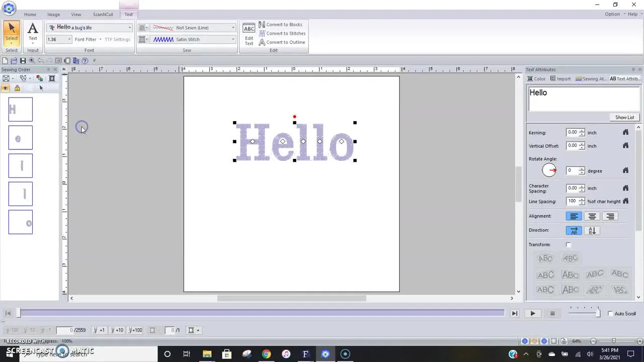Click the left-align text alignment icon
Viewport: 644px width, 362px height.
(x=574, y=216)
